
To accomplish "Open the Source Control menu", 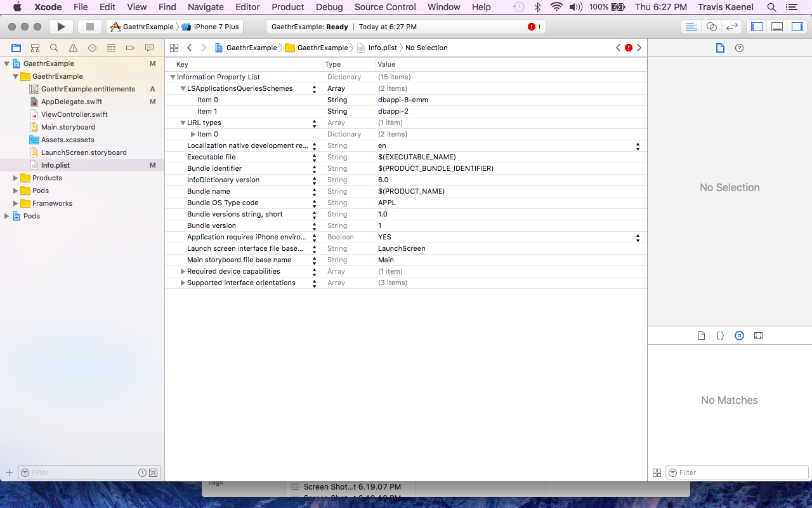I will point(385,7).
